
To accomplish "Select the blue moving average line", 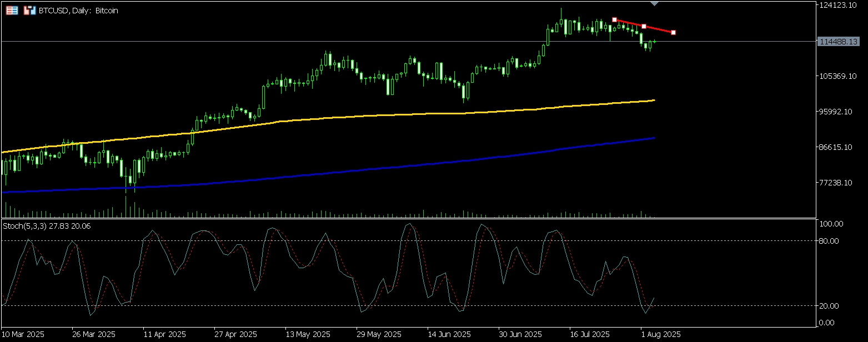I will [x=389, y=168].
